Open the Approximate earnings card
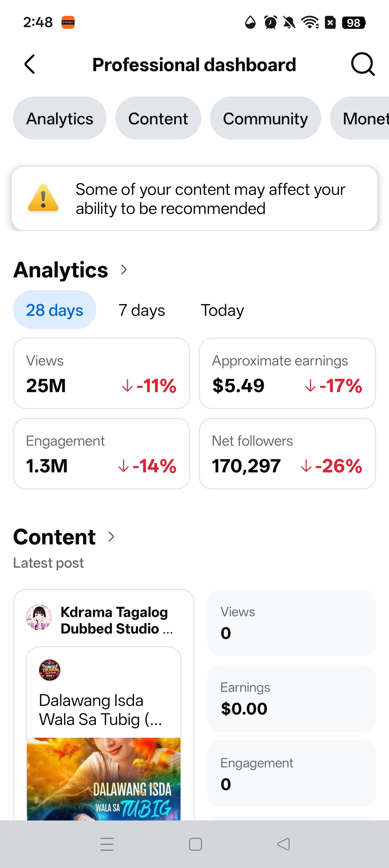This screenshot has height=868, width=389. (287, 373)
